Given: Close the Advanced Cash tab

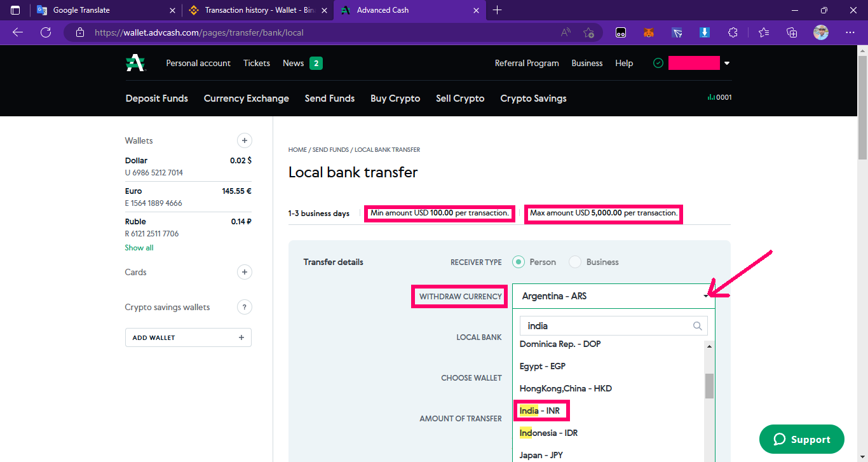Looking at the screenshot, I should [477, 10].
